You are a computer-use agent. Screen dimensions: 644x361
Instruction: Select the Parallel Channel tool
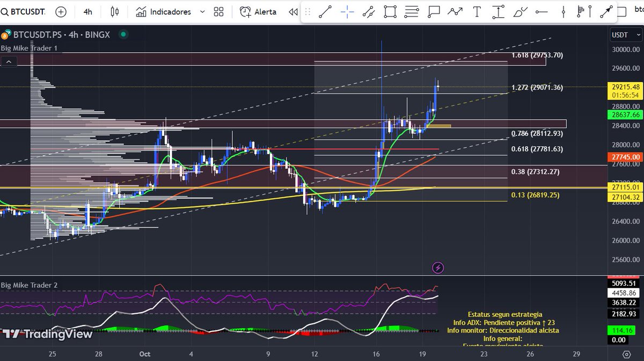click(x=368, y=11)
